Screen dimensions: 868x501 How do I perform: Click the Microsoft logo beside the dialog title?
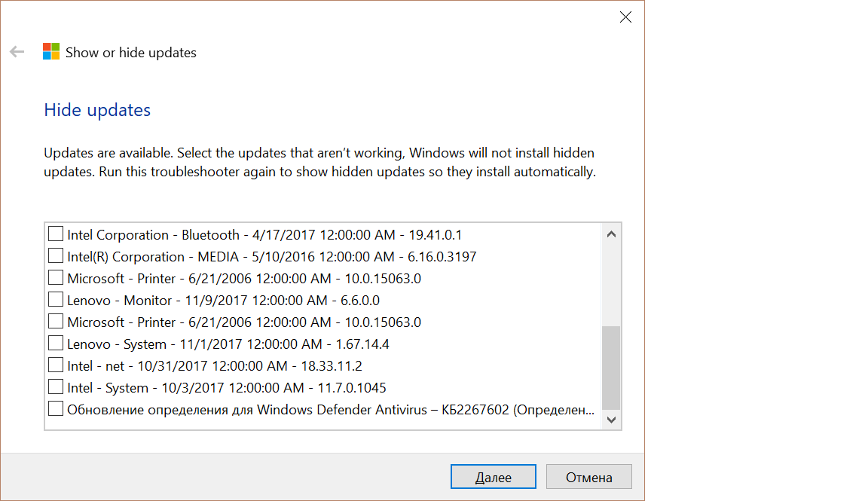pos(51,51)
